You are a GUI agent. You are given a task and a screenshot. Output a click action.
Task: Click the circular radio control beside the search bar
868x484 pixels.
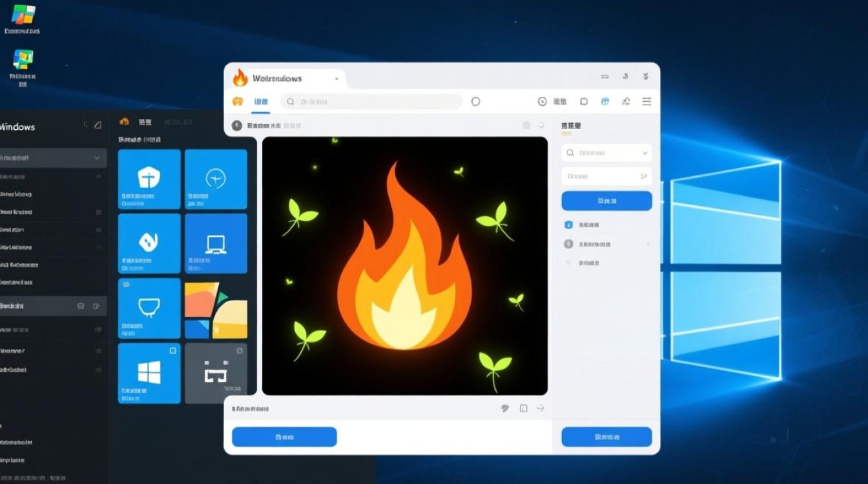(x=475, y=101)
